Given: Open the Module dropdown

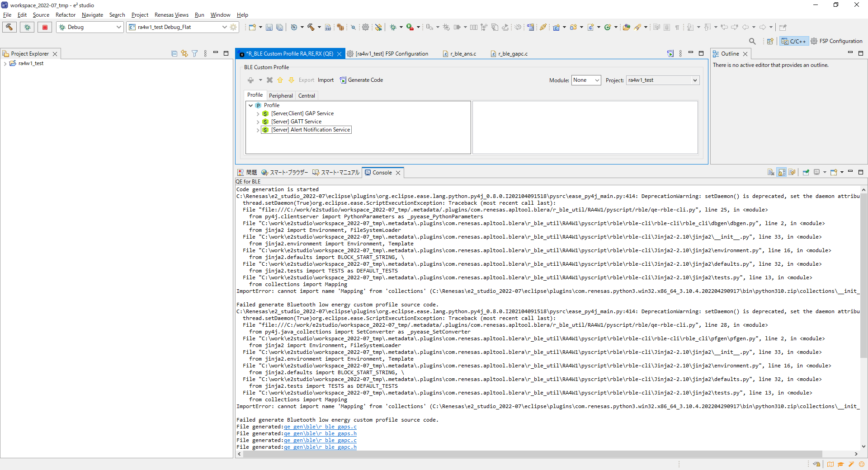Looking at the screenshot, I should coord(586,80).
